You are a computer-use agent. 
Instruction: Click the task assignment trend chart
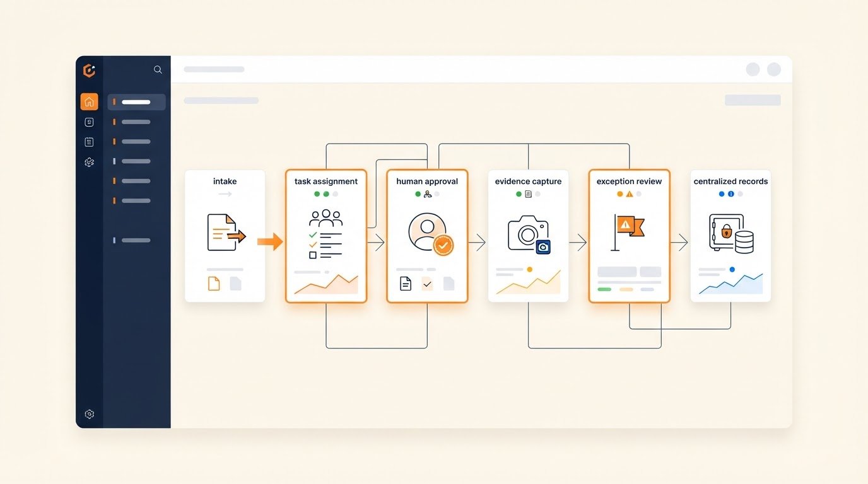coord(326,284)
